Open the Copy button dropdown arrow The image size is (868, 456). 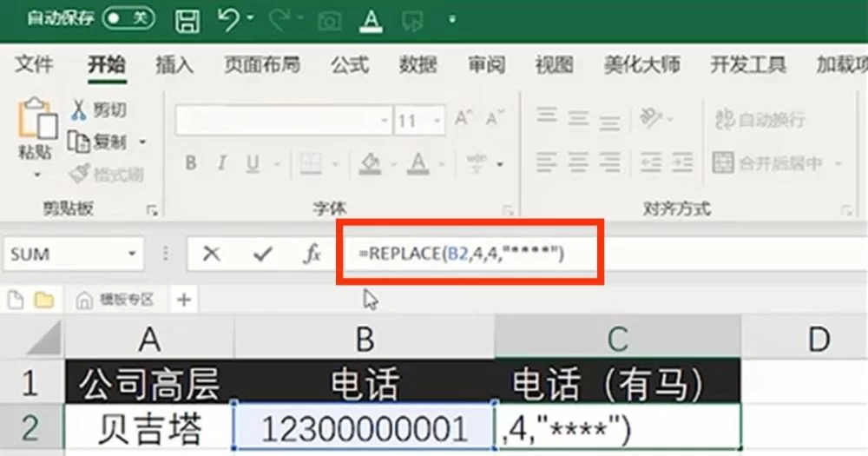pyautogui.click(x=142, y=142)
